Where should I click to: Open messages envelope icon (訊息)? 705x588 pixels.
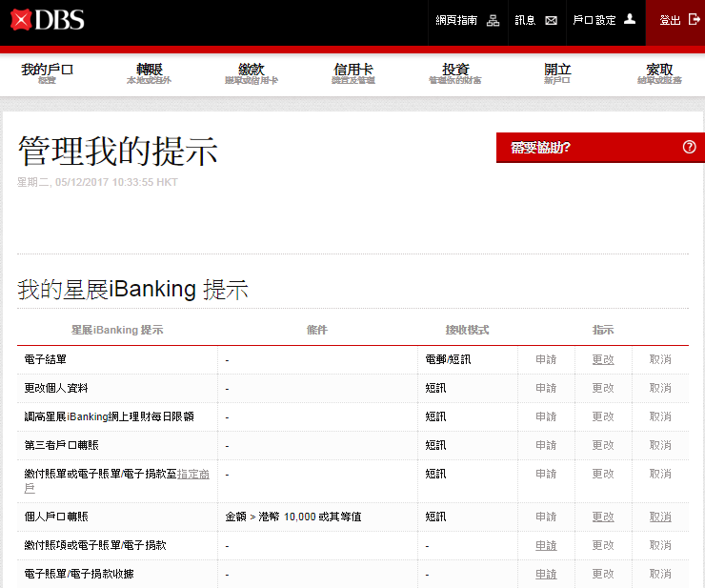tap(551, 20)
